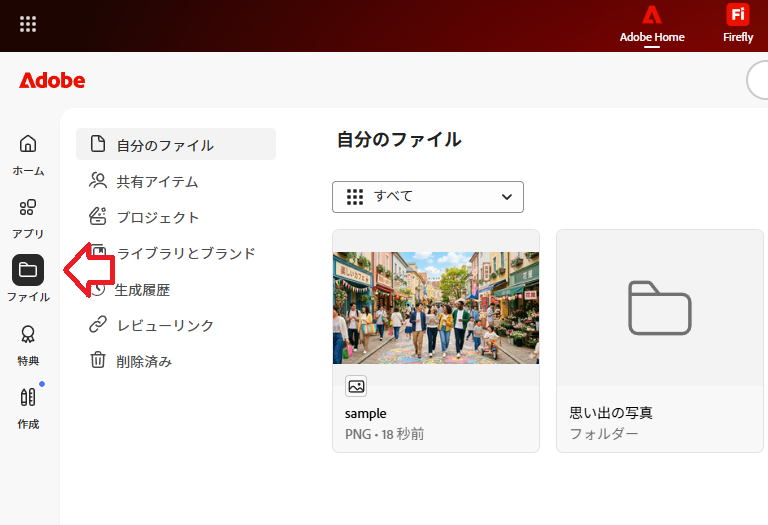Open the sample PNG image thumbnail
This screenshot has height=525, width=768.
[435, 307]
